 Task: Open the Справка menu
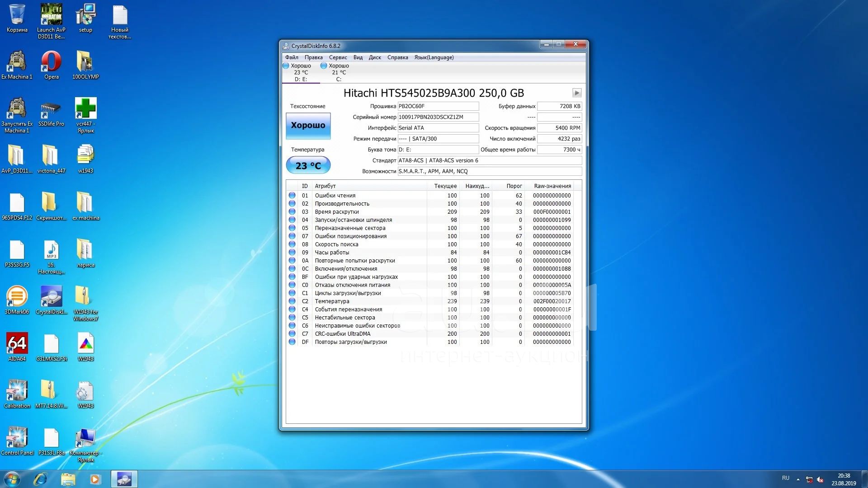point(397,57)
